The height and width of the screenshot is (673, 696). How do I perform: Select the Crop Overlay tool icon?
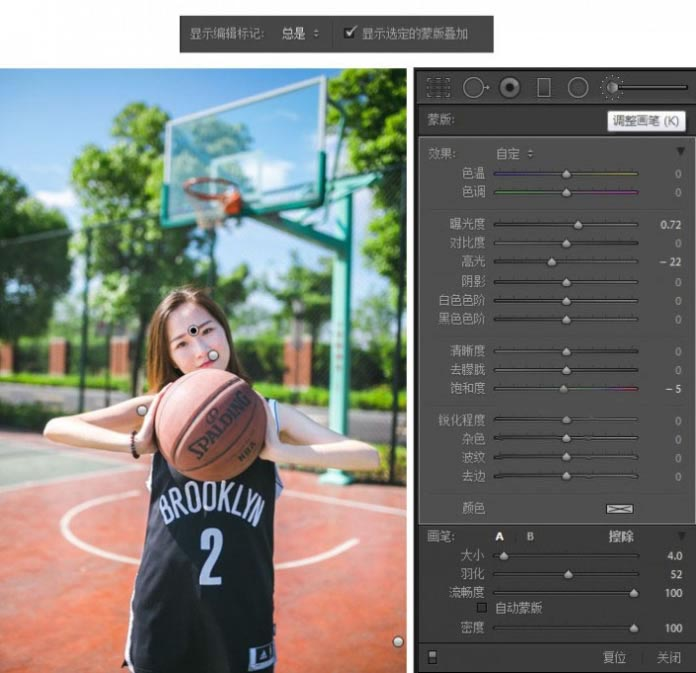(x=438, y=87)
